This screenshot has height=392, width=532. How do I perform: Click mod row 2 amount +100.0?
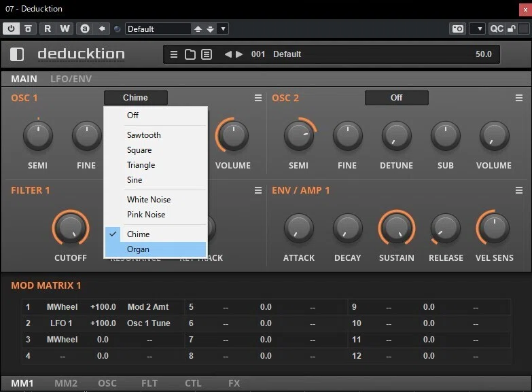[x=103, y=323]
